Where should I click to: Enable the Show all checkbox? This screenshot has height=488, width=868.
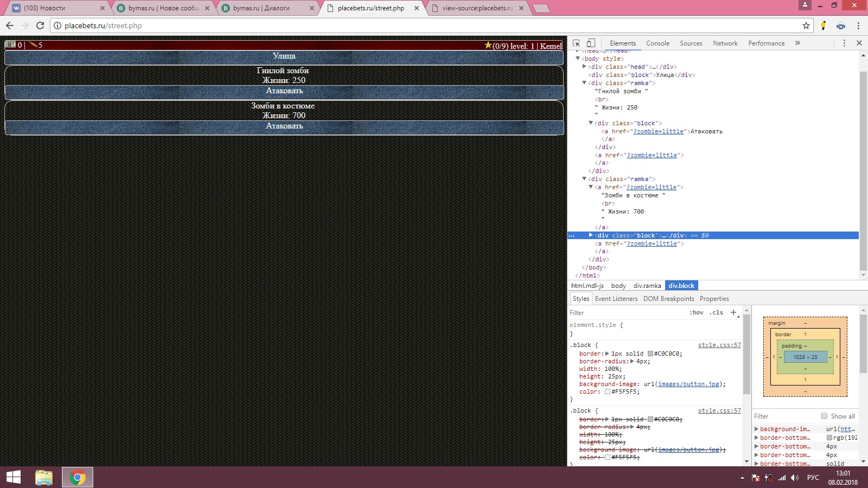(x=824, y=416)
